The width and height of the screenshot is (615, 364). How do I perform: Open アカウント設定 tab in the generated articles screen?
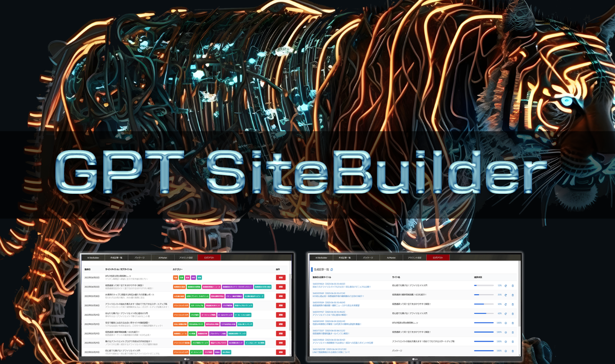[415, 258]
